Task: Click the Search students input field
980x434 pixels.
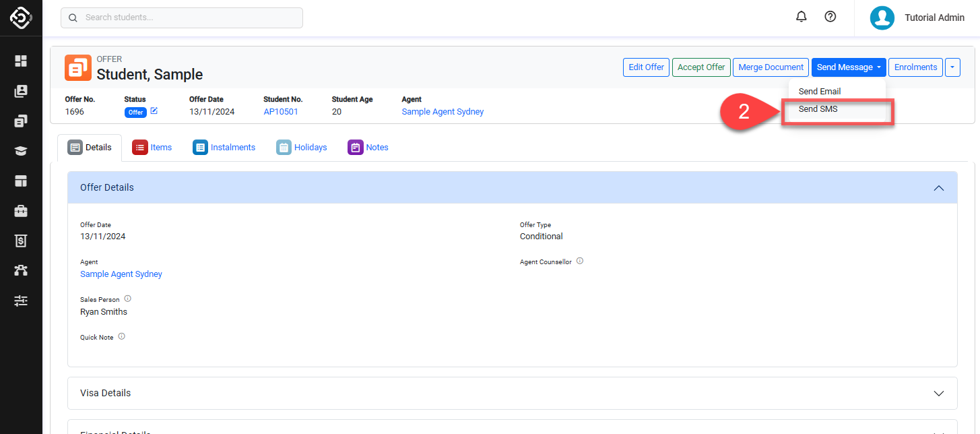Action: click(x=182, y=18)
